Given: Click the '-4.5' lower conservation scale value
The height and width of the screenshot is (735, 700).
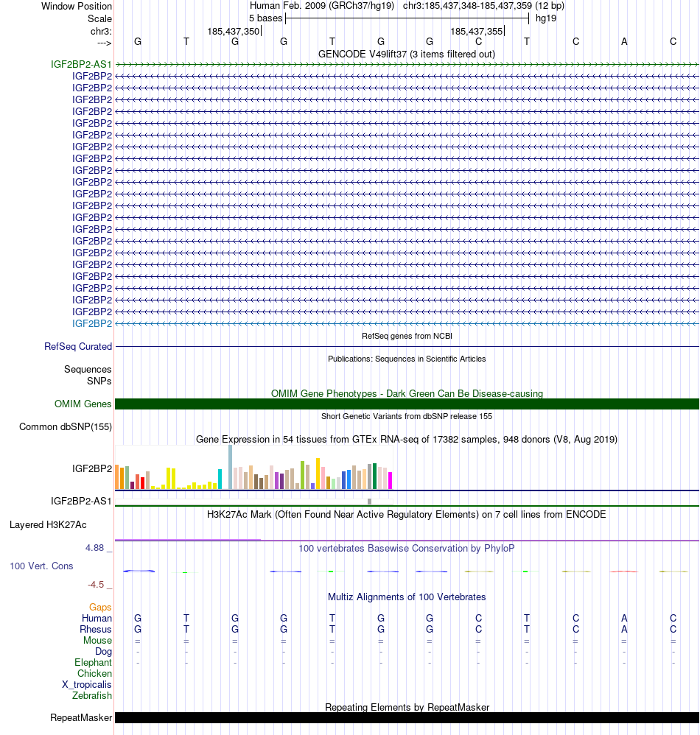Looking at the screenshot, I should 96,585.
